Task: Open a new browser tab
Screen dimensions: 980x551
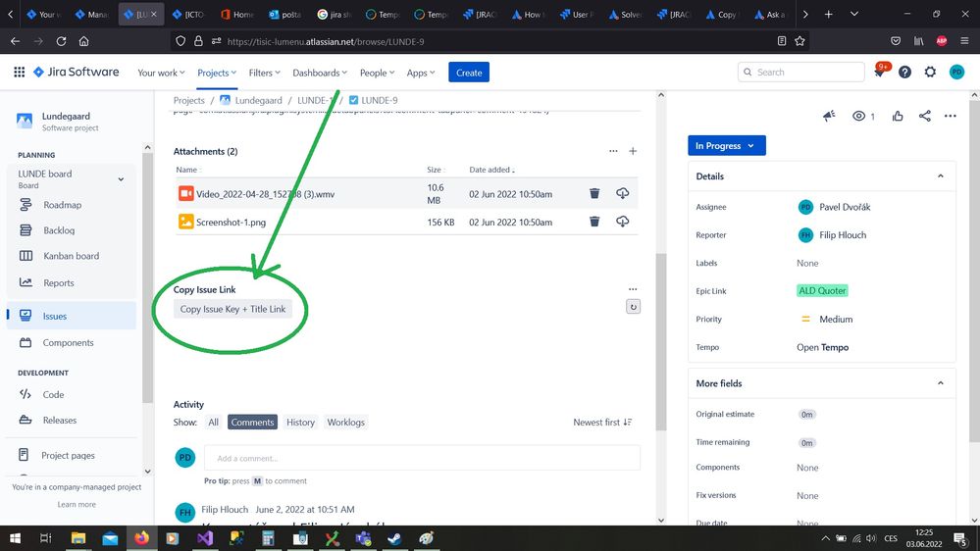Action: (x=828, y=14)
